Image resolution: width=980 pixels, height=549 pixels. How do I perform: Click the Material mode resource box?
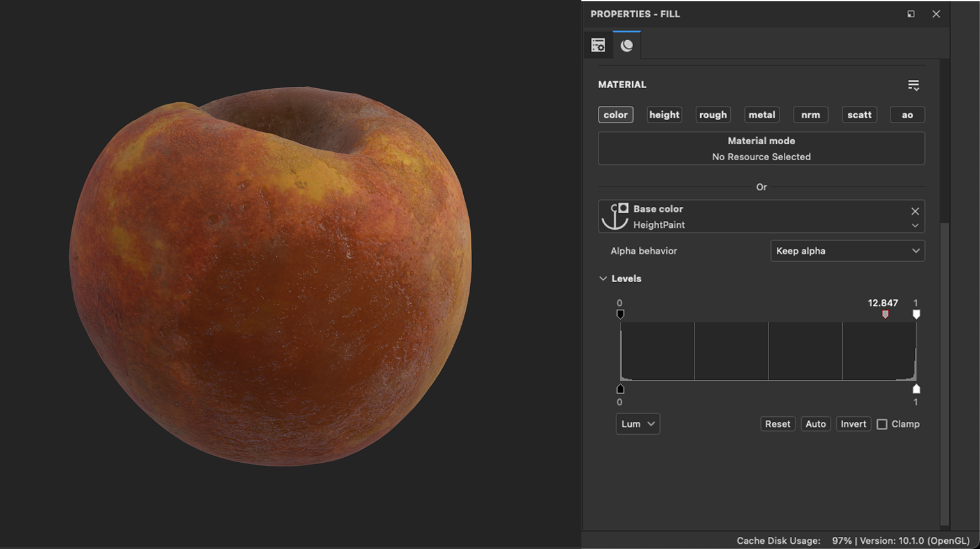point(761,149)
